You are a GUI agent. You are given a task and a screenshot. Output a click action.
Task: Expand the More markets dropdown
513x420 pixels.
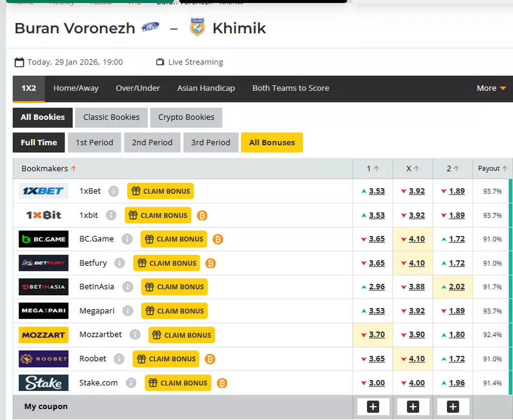click(x=491, y=88)
